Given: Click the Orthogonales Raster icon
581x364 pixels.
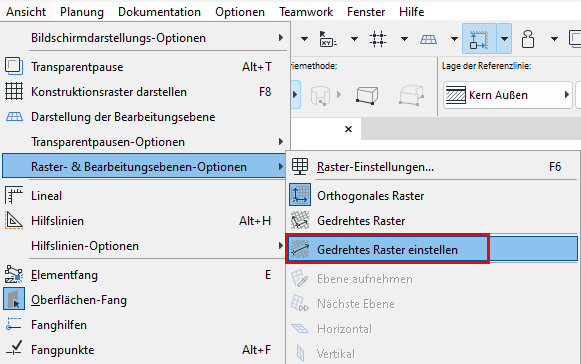Looking at the screenshot, I should (x=300, y=195).
